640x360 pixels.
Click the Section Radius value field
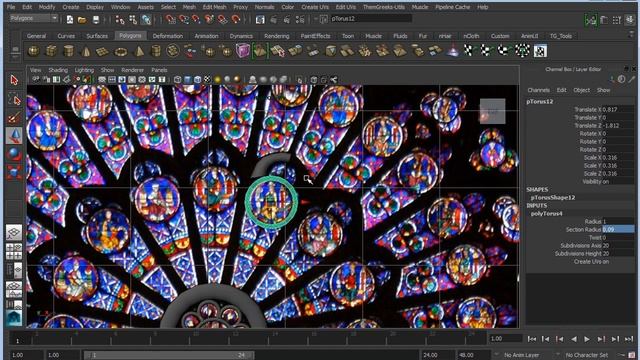[618, 229]
